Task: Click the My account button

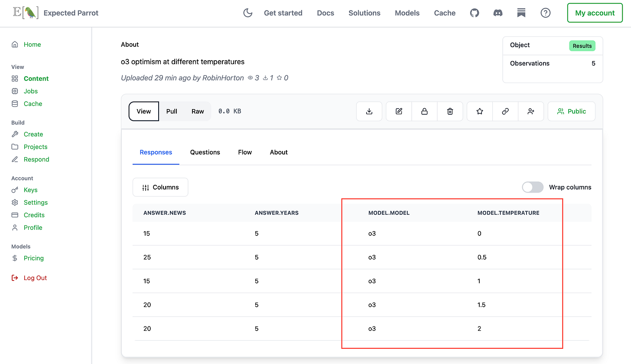Action: 595,13
